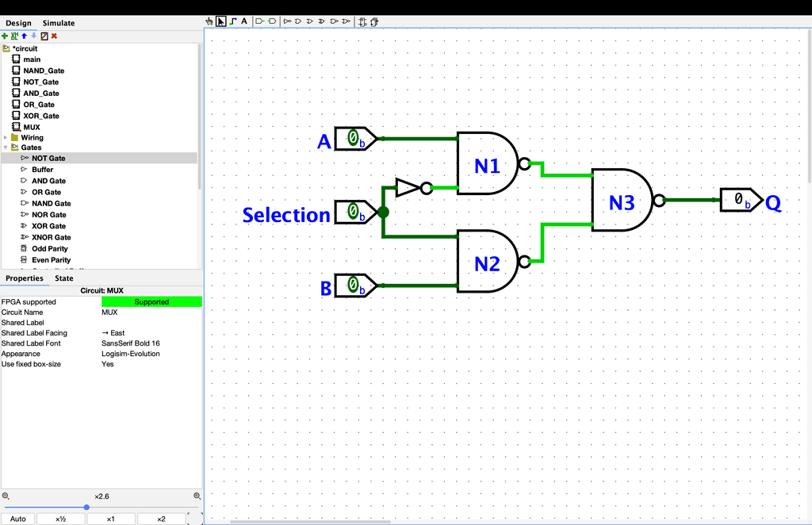The height and width of the screenshot is (525, 812).
Task: Click the red delete circuit X icon
Action: coord(54,36)
